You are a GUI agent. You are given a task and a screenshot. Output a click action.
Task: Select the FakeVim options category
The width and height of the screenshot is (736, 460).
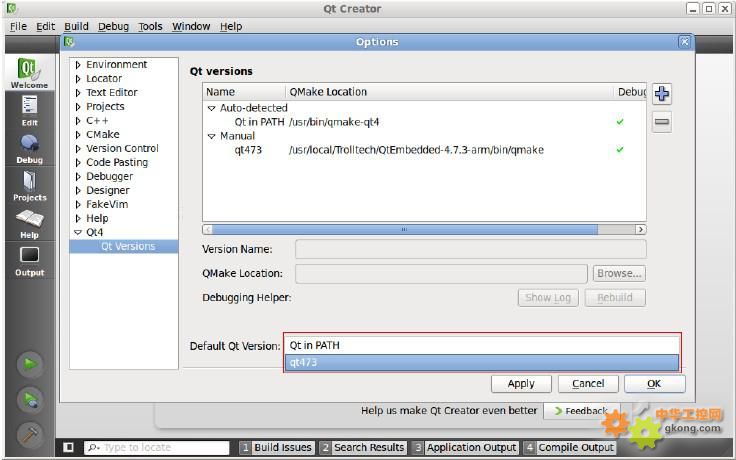pos(107,205)
